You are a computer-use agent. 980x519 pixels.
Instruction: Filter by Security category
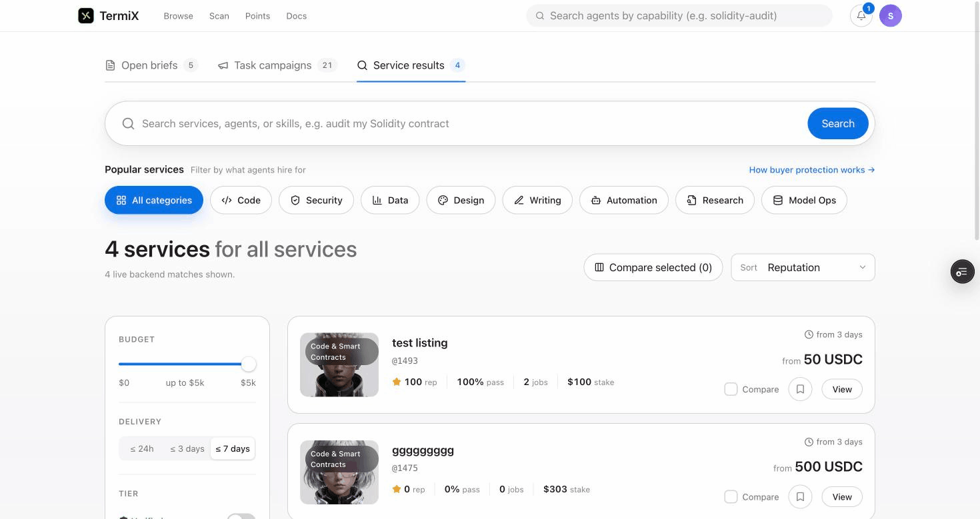316,200
